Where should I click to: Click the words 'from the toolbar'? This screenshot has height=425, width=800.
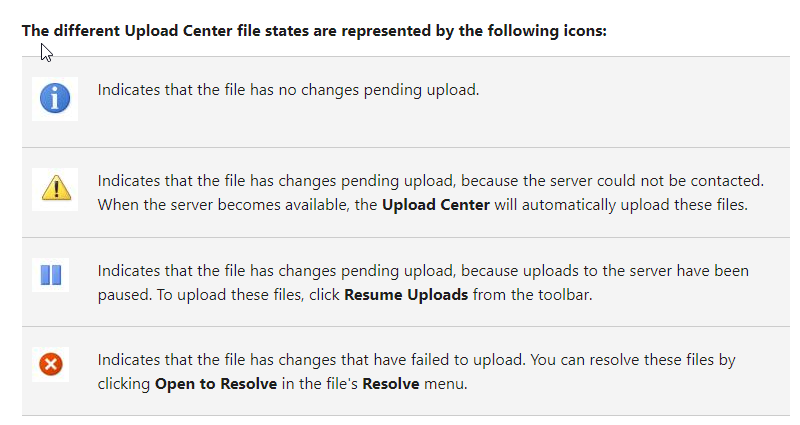pos(532,295)
